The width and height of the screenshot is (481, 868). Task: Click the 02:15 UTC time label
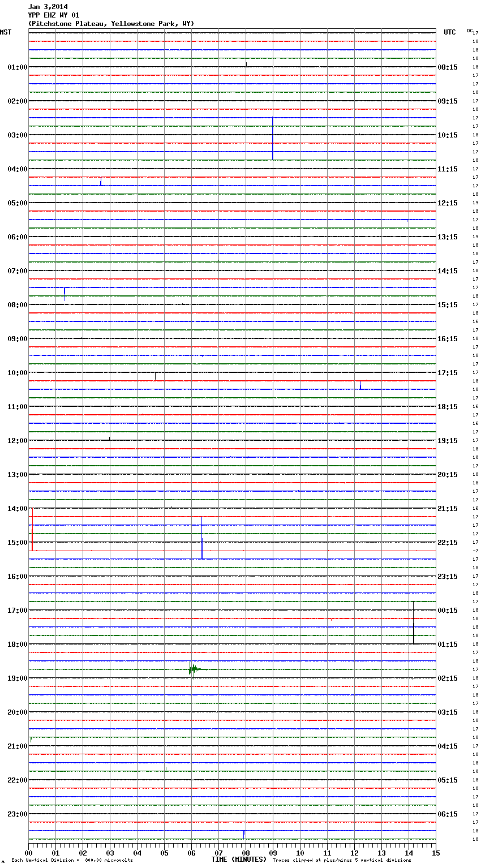point(448,678)
